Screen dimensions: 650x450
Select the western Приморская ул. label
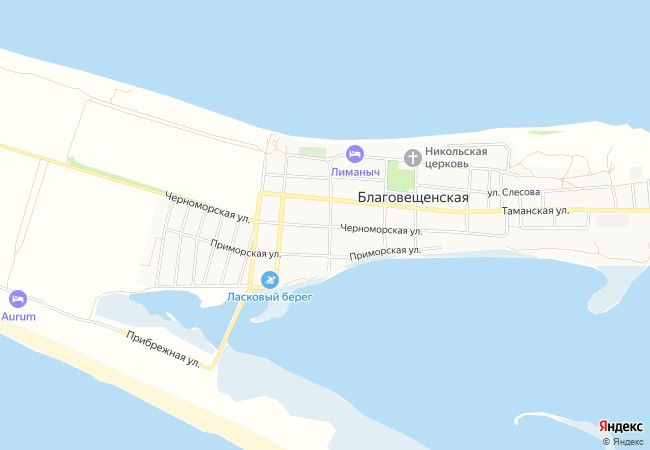(245, 249)
